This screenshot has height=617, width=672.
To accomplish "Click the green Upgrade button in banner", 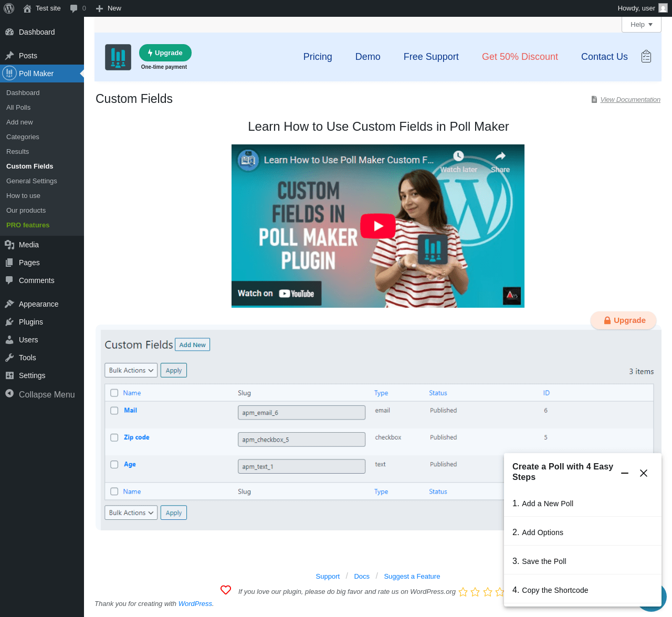I will pos(165,53).
